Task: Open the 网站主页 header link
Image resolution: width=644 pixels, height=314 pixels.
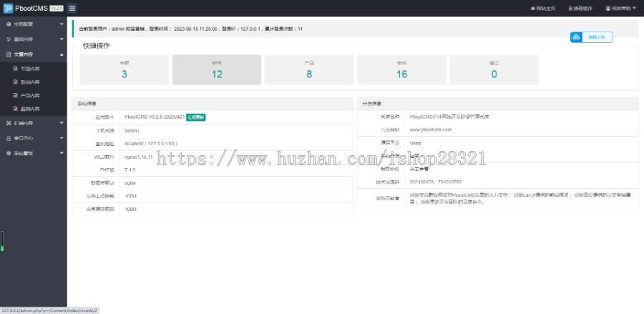Action: (543, 8)
